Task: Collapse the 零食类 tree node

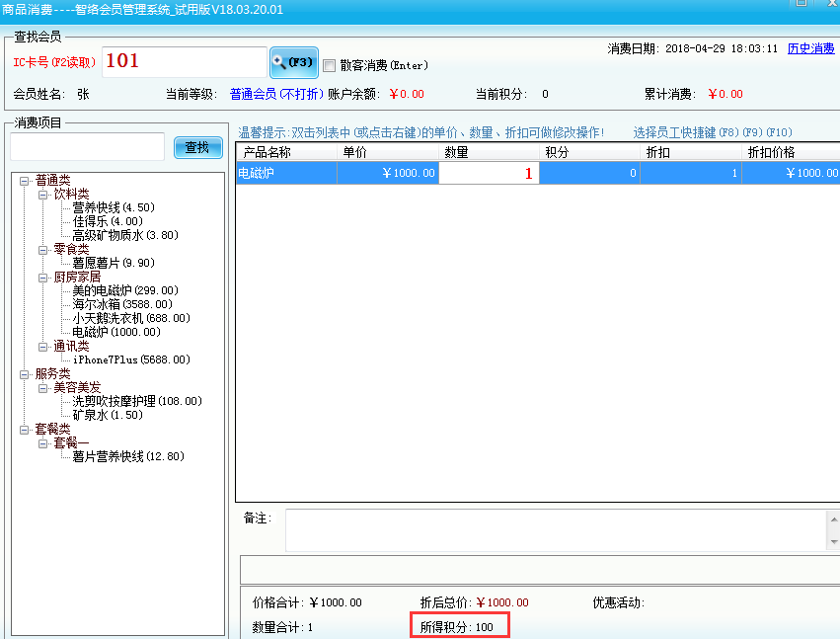Action: pos(42,250)
